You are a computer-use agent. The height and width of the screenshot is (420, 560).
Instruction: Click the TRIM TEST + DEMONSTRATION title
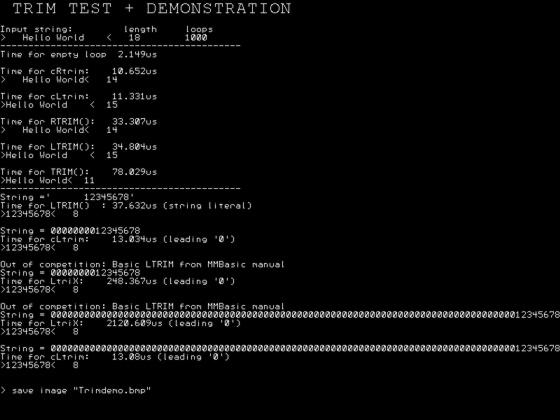pos(152,9)
